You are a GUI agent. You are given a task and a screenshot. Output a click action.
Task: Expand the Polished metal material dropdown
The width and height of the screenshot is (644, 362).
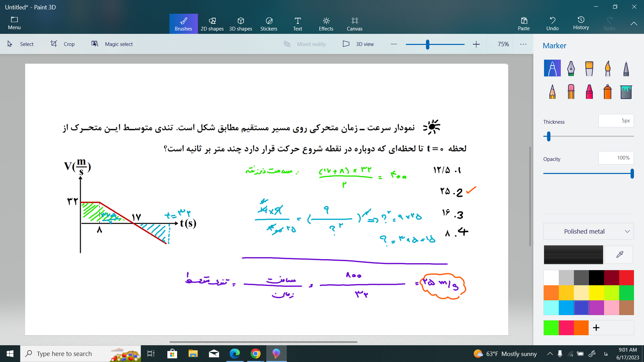tap(588, 231)
